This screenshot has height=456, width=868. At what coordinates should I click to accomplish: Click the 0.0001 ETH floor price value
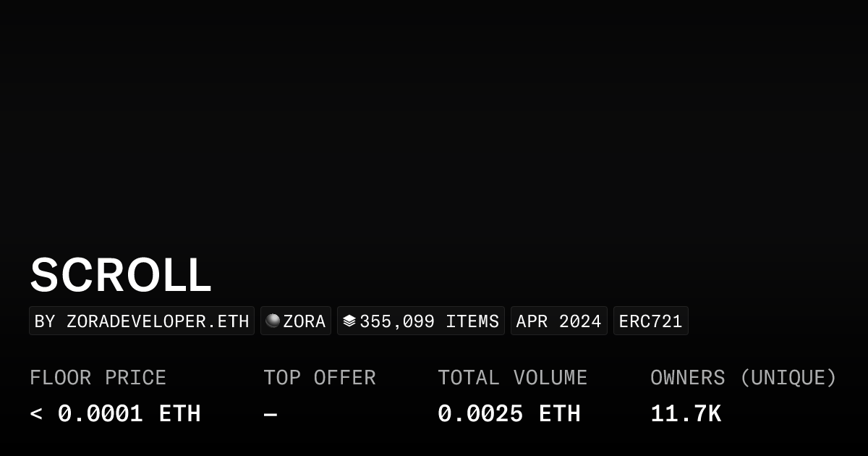coord(129,414)
